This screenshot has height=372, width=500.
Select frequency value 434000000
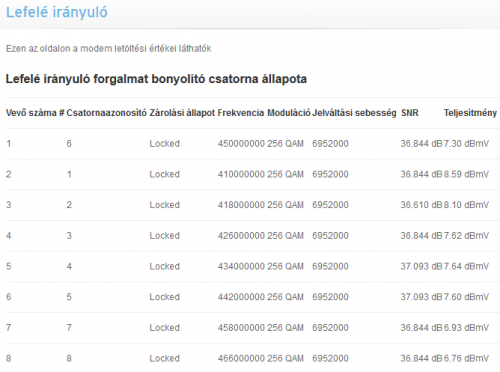pyautogui.click(x=241, y=266)
